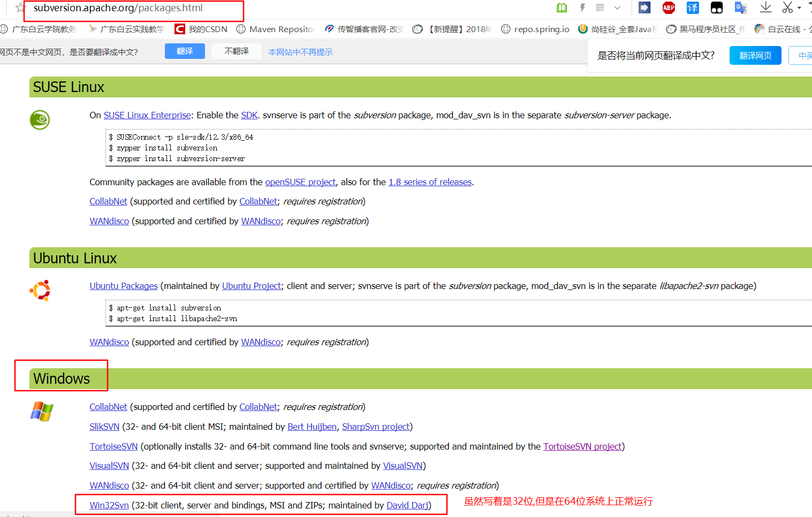
Task: Open the SharpSvn project link
Action: (x=376, y=427)
